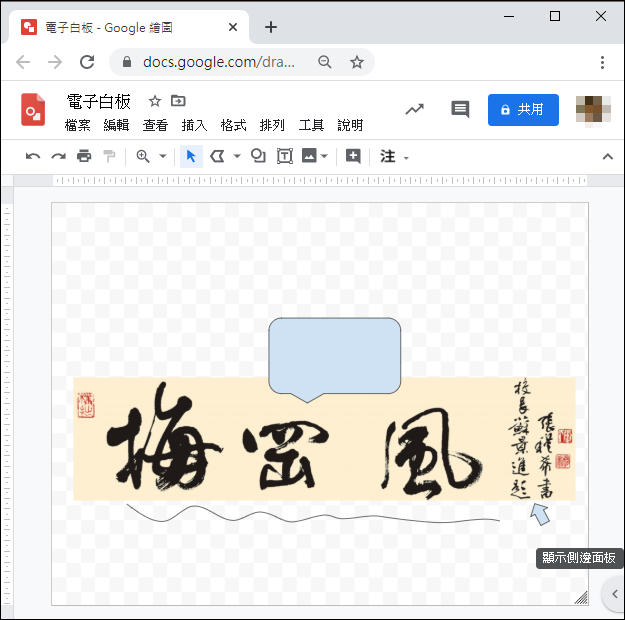The height and width of the screenshot is (620, 625).
Task: Click the docs.google.com address bar
Action: coord(219,62)
